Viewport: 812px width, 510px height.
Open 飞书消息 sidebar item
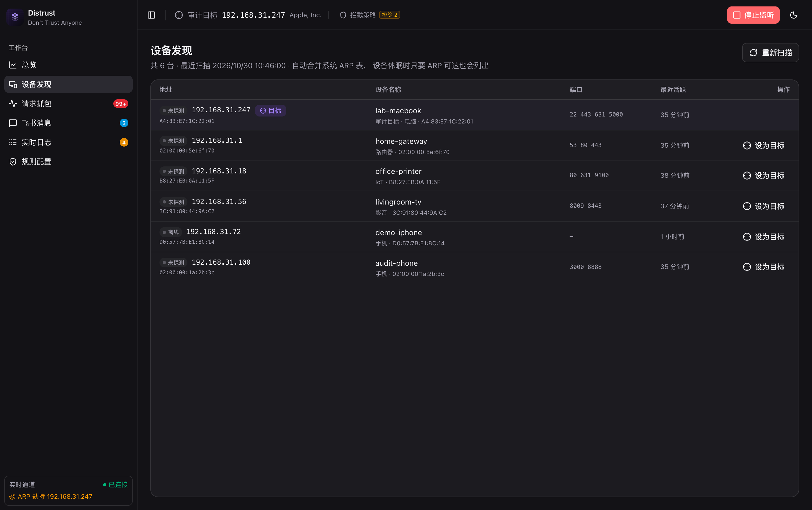click(68, 123)
